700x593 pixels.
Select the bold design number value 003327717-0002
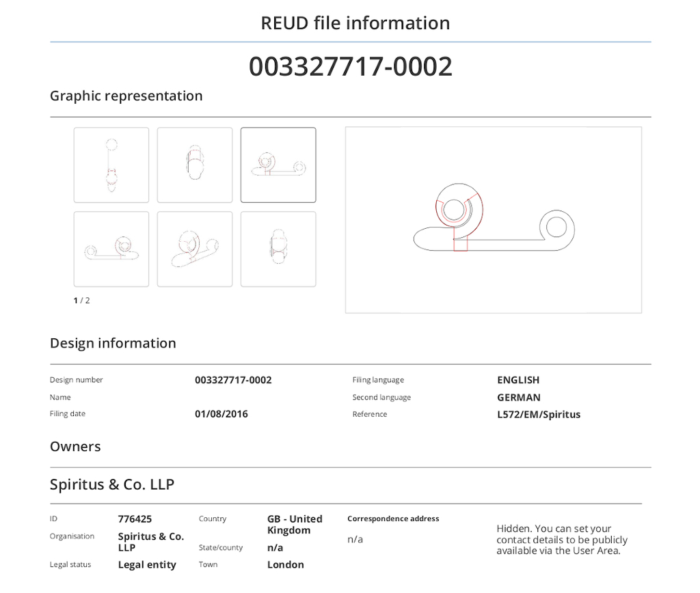[x=233, y=380]
